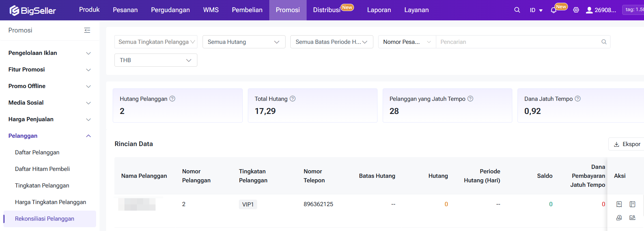Show the Hutang Pelanggan help tooltip icon

(x=172, y=99)
